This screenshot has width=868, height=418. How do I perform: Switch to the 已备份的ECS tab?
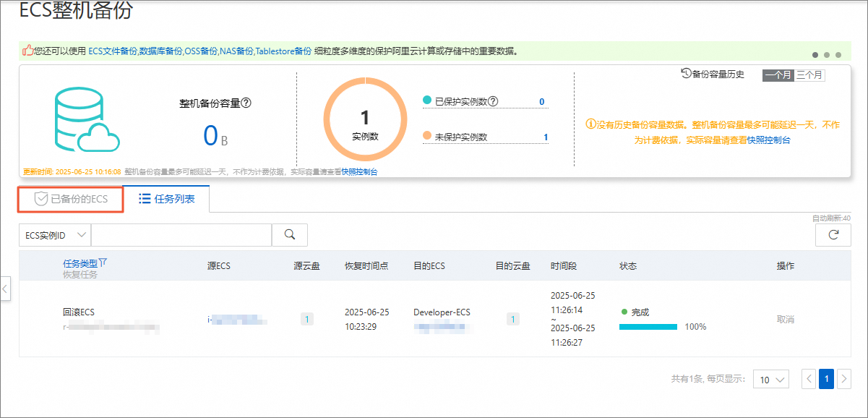tap(71, 200)
